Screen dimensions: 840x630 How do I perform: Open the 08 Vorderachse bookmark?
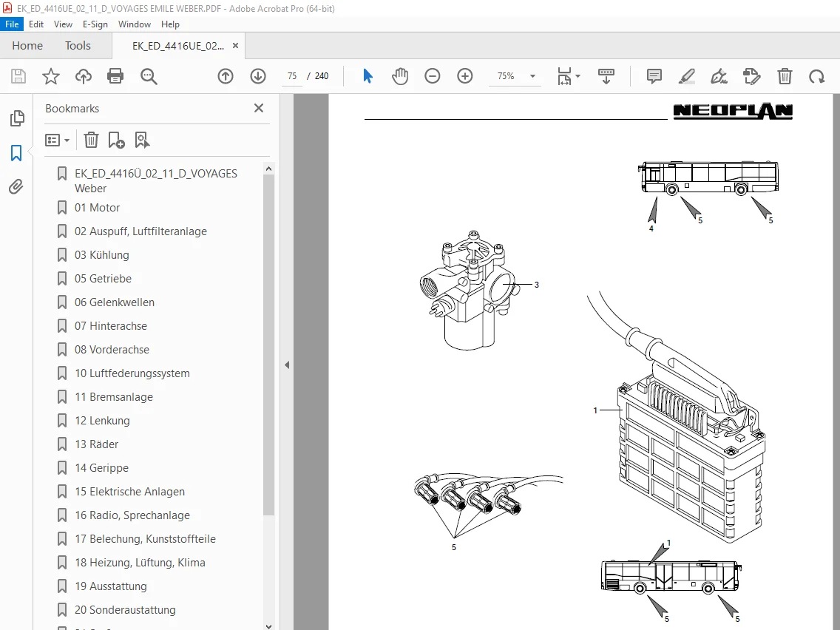(x=112, y=349)
